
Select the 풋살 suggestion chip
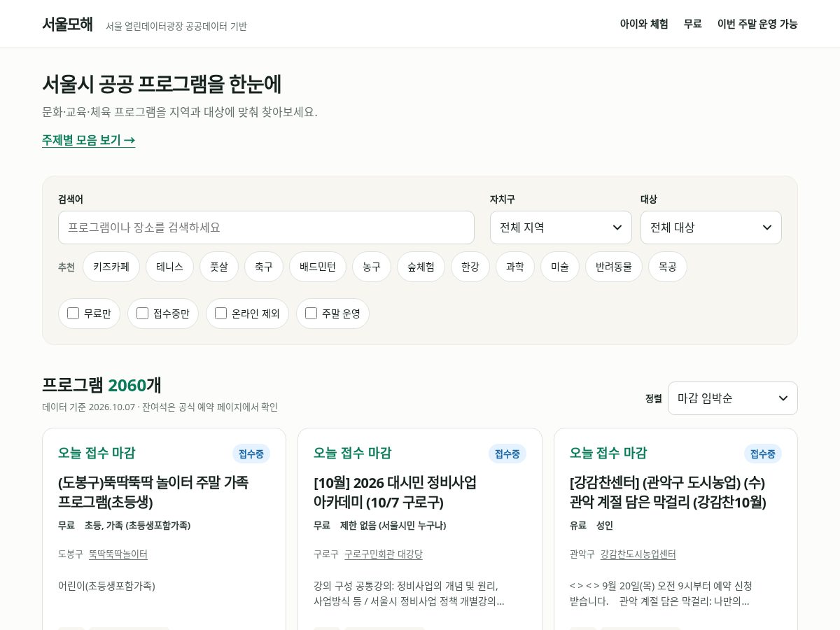pos(219,267)
